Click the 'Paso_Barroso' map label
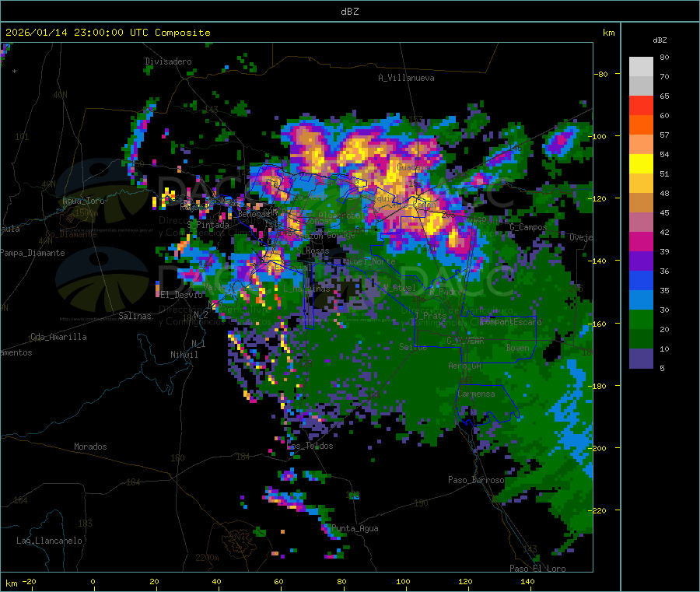Viewport: 700px width, 592px height. click(476, 480)
